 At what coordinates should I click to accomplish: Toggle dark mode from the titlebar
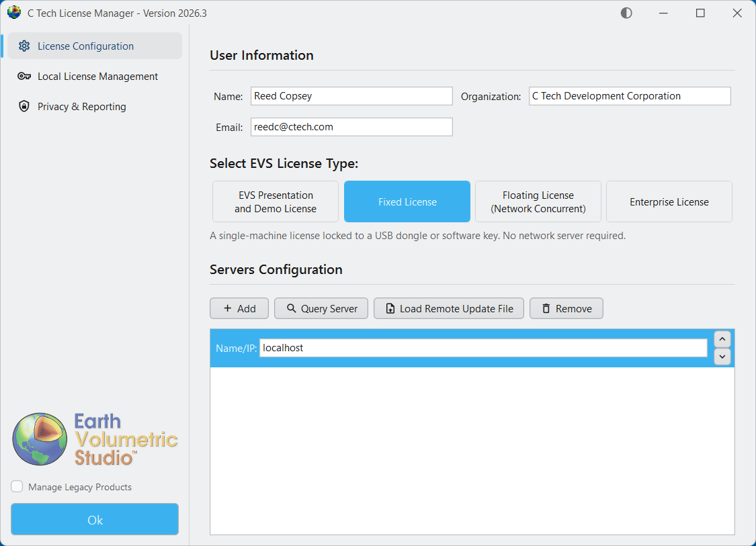point(626,13)
